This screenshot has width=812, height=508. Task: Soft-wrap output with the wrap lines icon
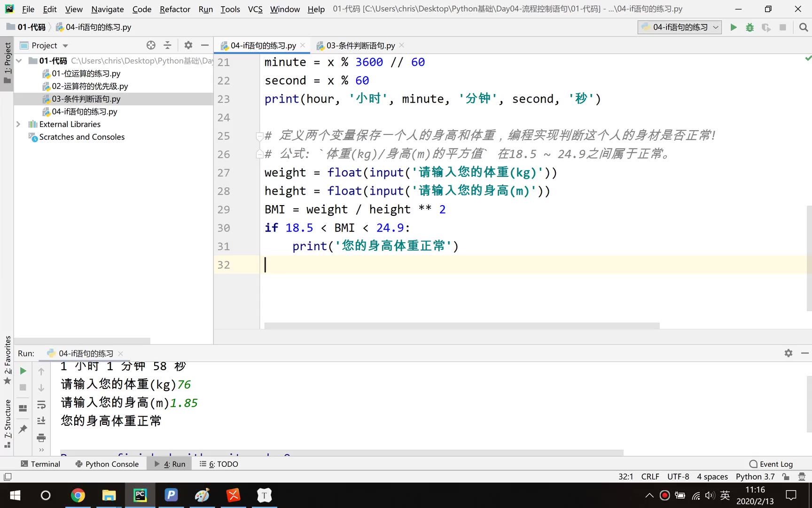[41, 405]
